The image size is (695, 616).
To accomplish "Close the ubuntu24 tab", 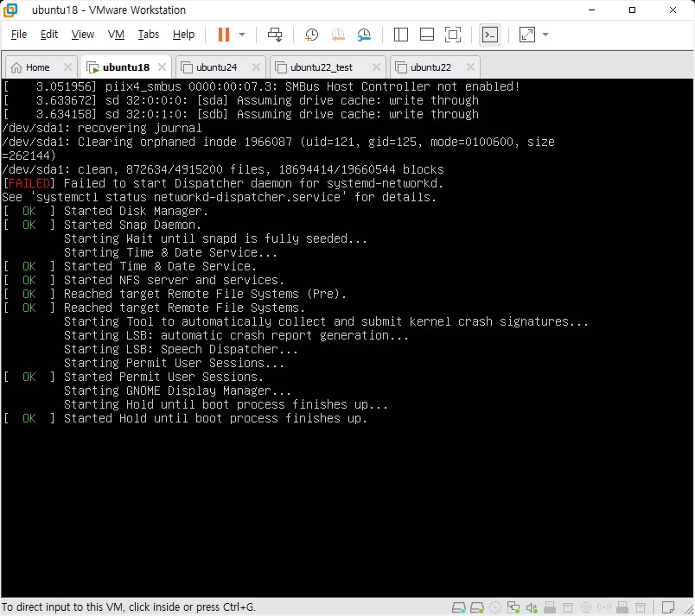I will [x=256, y=67].
